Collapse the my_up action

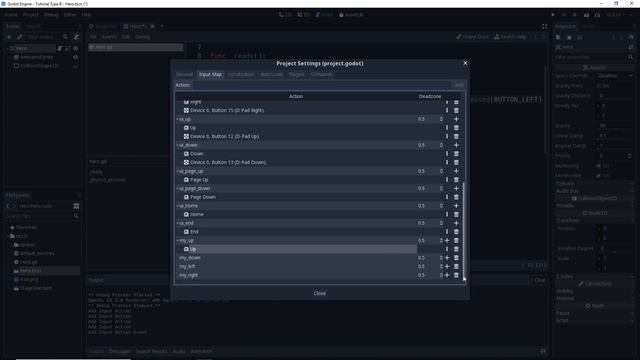tap(178, 240)
